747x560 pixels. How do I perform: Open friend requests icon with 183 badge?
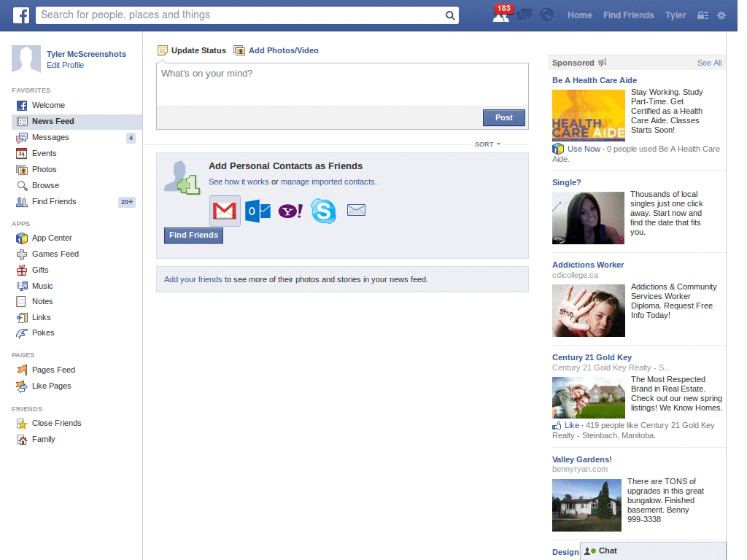pos(501,16)
